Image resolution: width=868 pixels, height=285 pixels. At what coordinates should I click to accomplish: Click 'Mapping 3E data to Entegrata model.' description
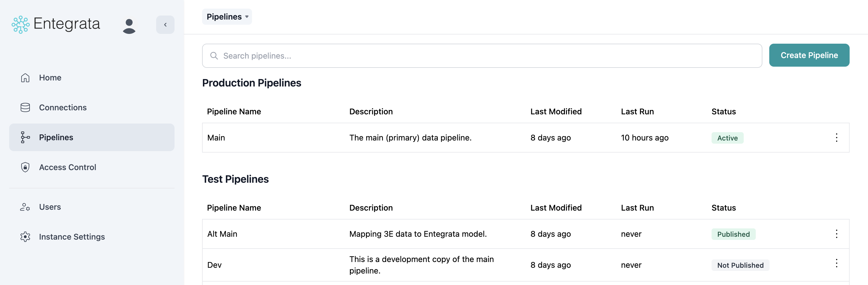tap(418, 234)
